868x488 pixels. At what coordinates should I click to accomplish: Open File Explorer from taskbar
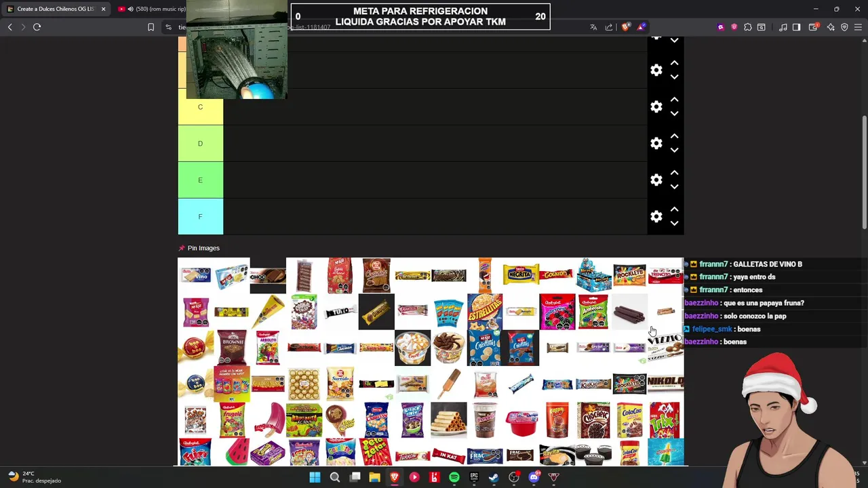[x=374, y=477]
